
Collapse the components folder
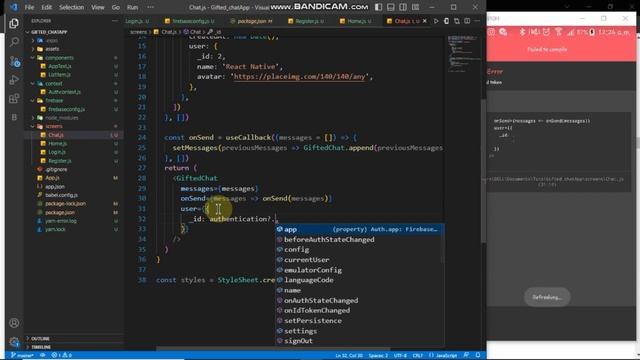tap(59, 58)
